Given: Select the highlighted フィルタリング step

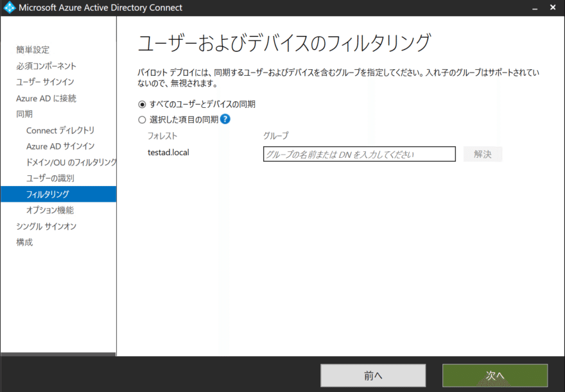Looking at the screenshot, I should pyautogui.click(x=58, y=194).
